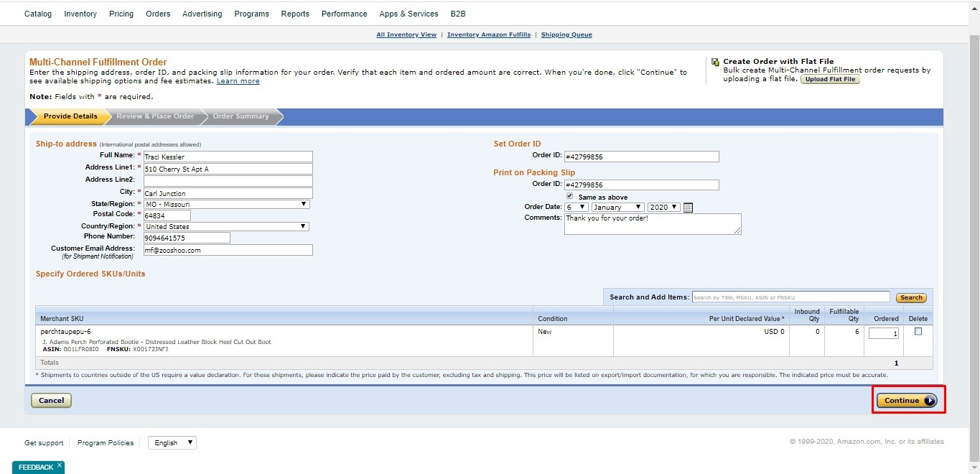Click the Learn more link
This screenshot has height=474, width=980.
tap(238, 81)
